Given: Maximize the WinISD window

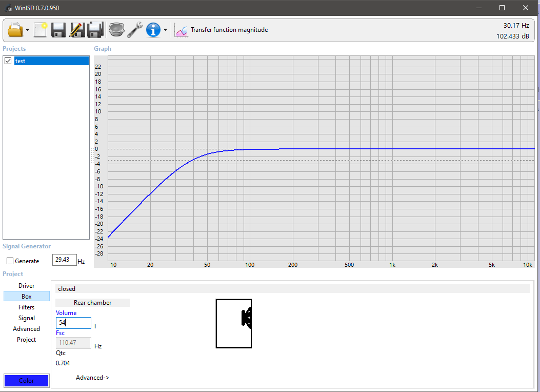Looking at the screenshot, I should pyautogui.click(x=502, y=8).
